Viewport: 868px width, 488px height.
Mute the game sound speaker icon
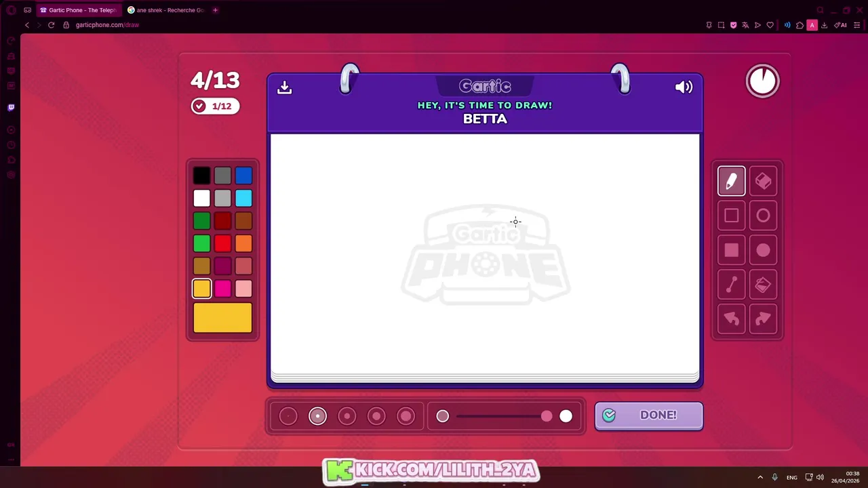tap(684, 87)
